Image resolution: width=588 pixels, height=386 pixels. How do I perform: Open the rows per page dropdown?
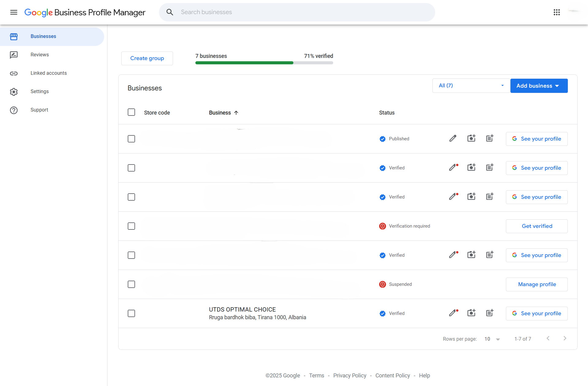click(x=492, y=339)
